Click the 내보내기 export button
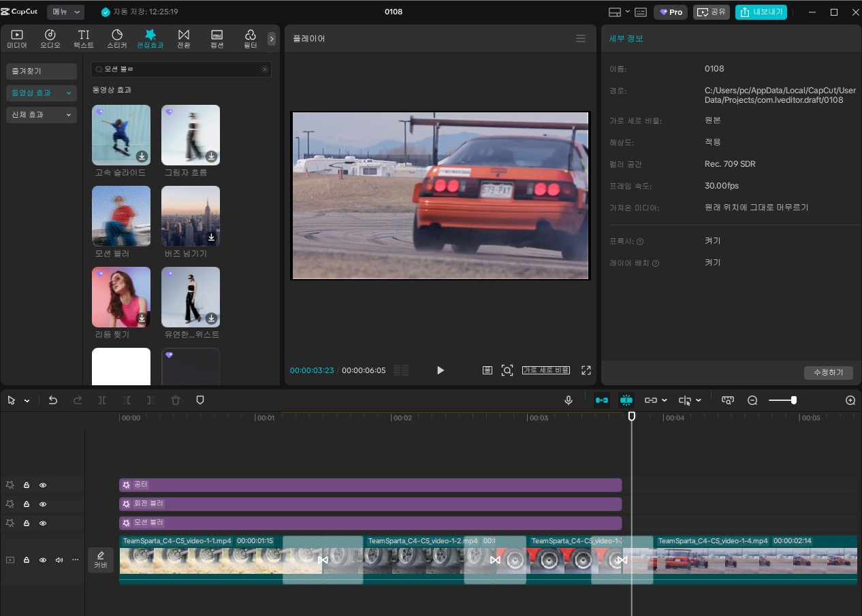862x616 pixels. [761, 12]
